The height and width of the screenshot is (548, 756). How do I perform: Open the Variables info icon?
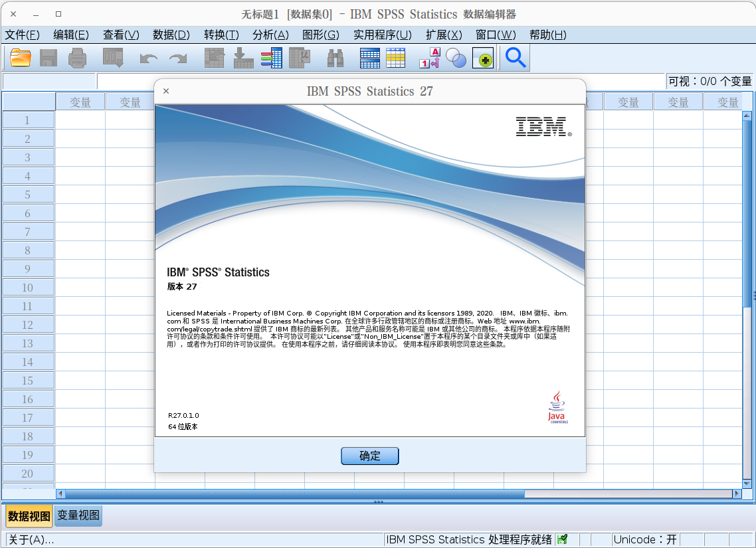[272, 58]
